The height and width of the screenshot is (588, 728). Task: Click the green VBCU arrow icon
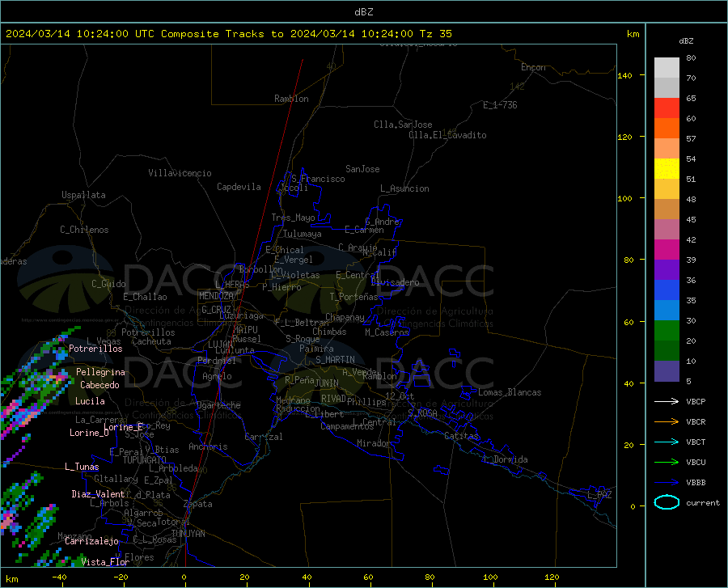(x=667, y=462)
